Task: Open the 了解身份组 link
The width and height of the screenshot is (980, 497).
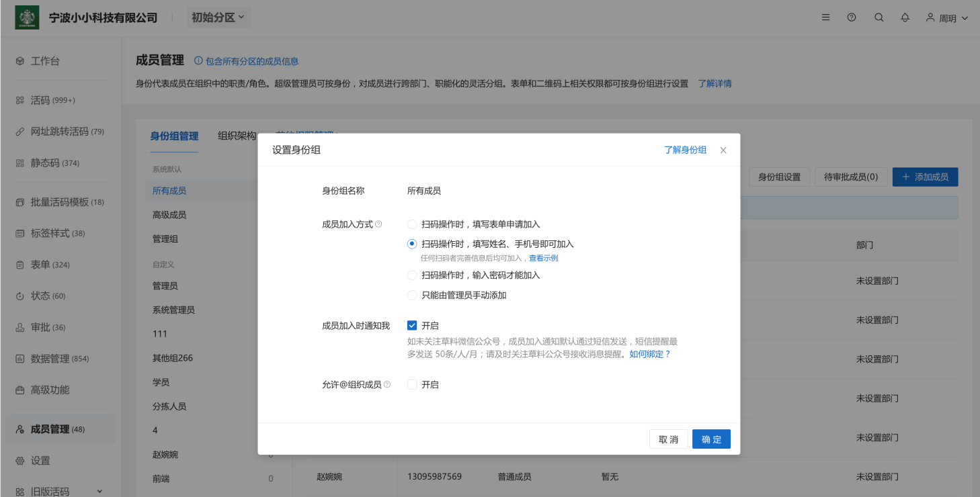Action: point(685,150)
